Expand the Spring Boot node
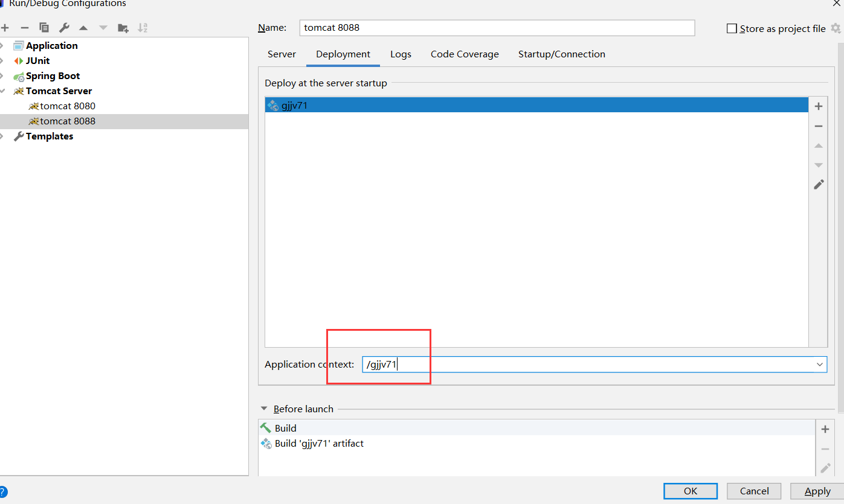Screen dimensions: 844x504 click(x=3, y=76)
